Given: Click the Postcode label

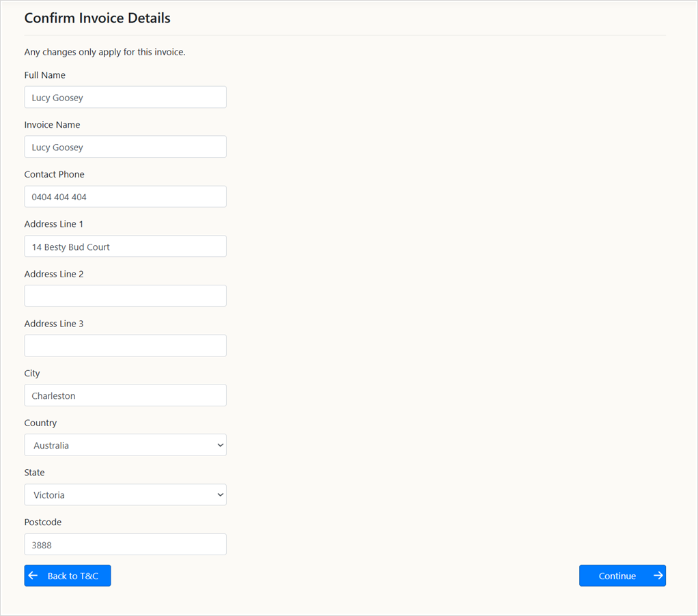Looking at the screenshot, I should (43, 522).
